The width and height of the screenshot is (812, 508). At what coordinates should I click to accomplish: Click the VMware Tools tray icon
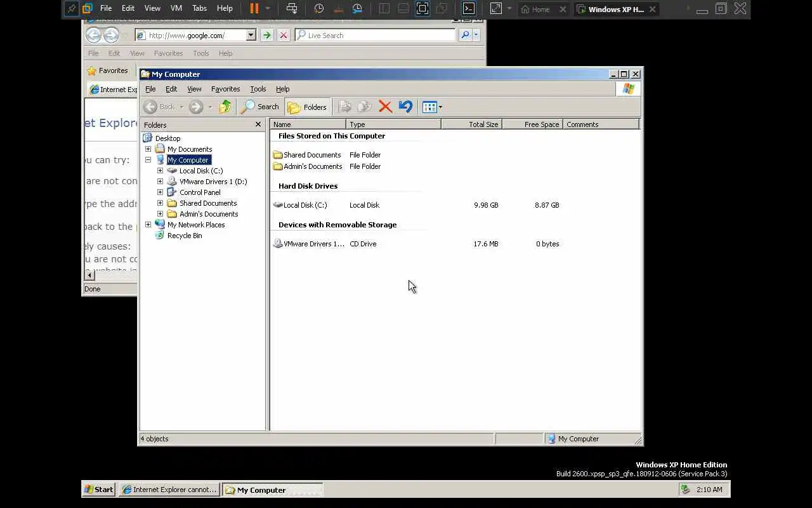point(685,490)
